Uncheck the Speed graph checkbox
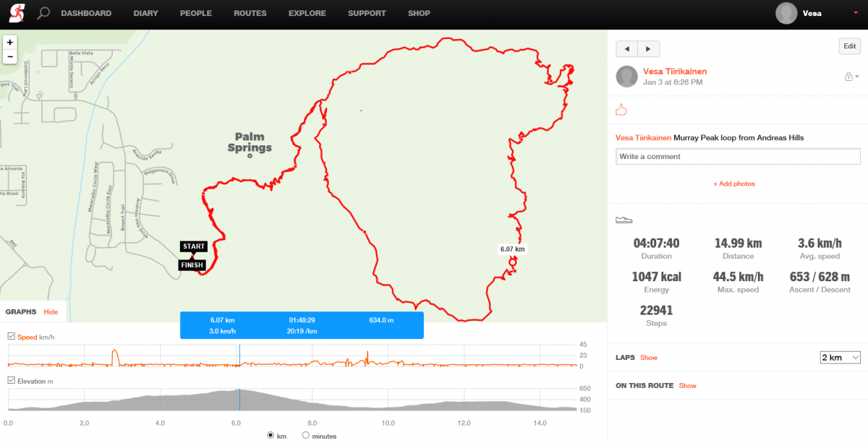The image size is (868, 443). point(11,337)
